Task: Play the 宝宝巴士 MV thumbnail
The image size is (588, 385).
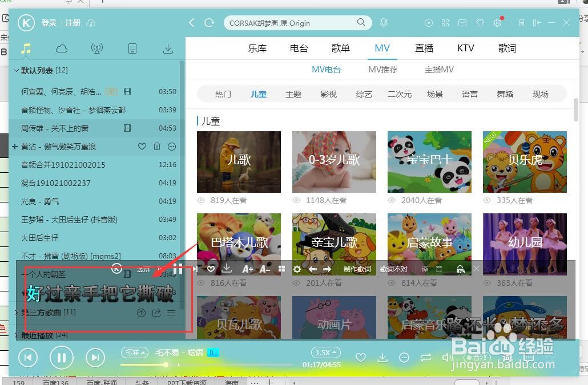Action: pyautogui.click(x=429, y=161)
